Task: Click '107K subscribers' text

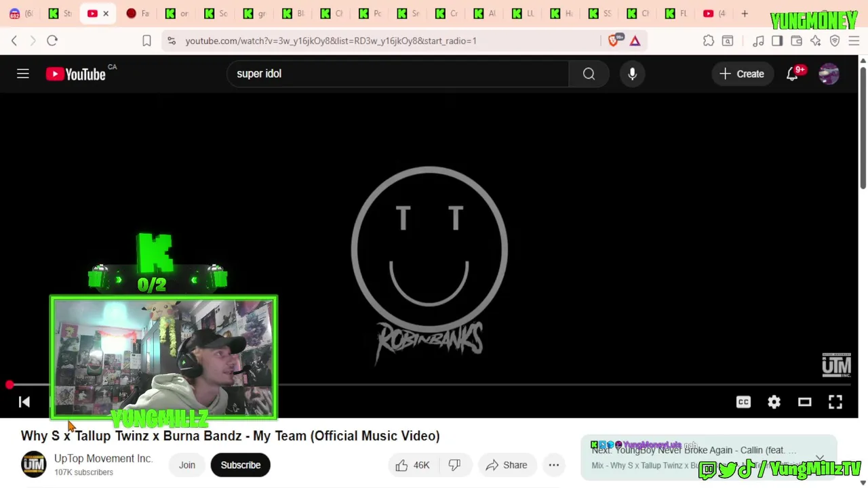Action: tap(83, 472)
